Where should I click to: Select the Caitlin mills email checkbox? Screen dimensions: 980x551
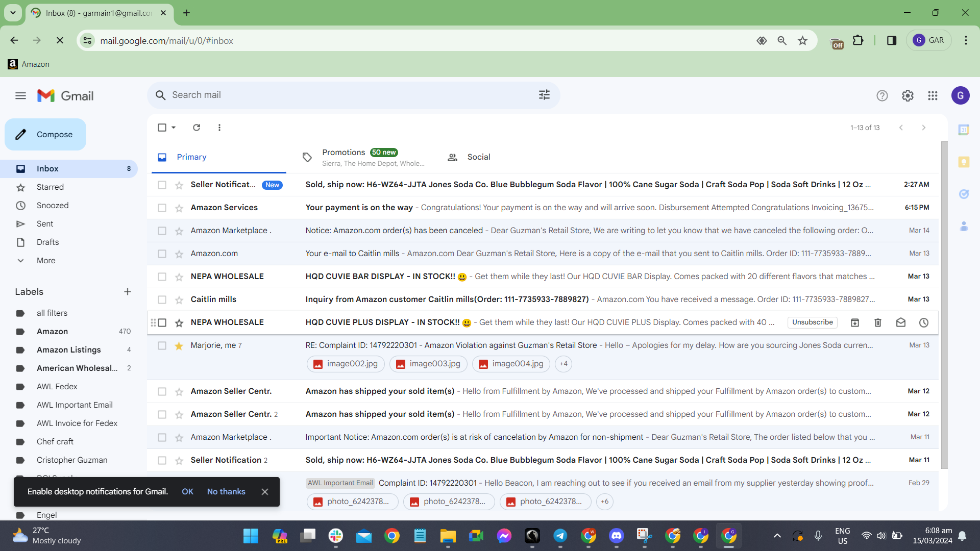coord(162,299)
